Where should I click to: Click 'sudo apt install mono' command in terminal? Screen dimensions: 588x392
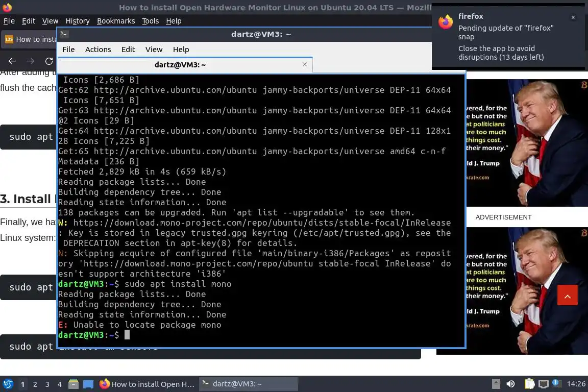tap(178, 284)
